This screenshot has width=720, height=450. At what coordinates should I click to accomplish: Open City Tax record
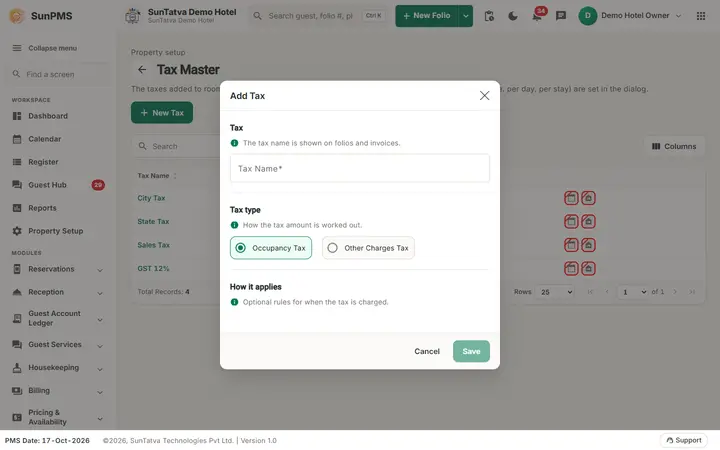click(x=151, y=198)
